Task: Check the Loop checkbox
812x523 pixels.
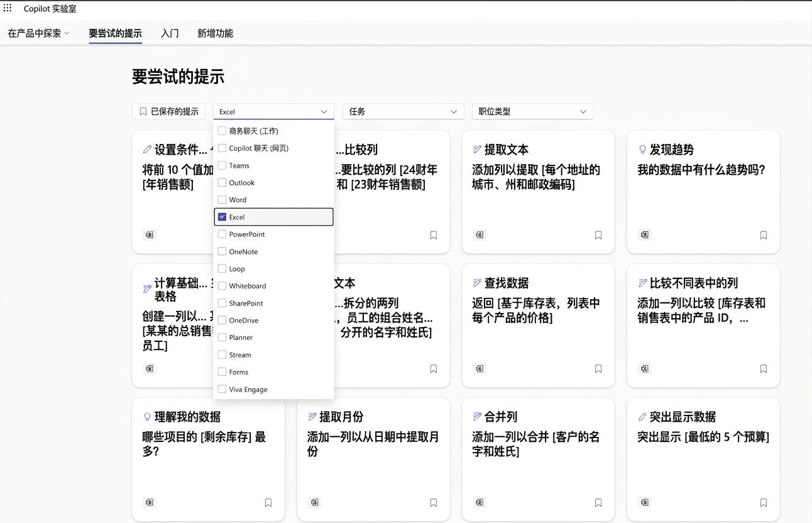Action: [x=222, y=268]
